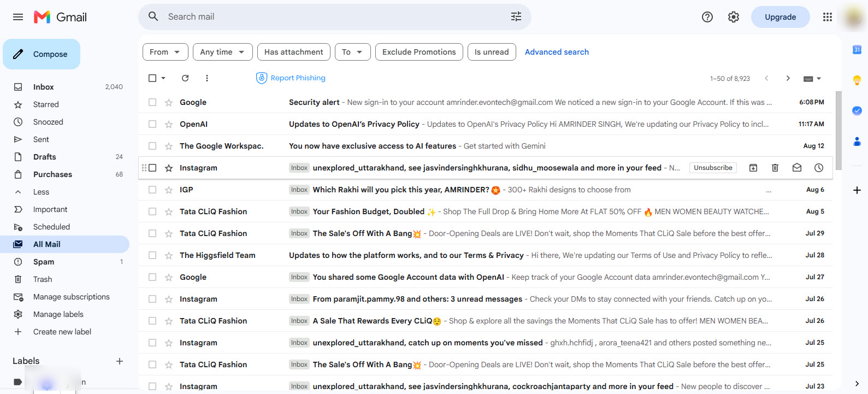Open Contacts side panel icon
This screenshot has width=868, height=394.
pos(857,142)
